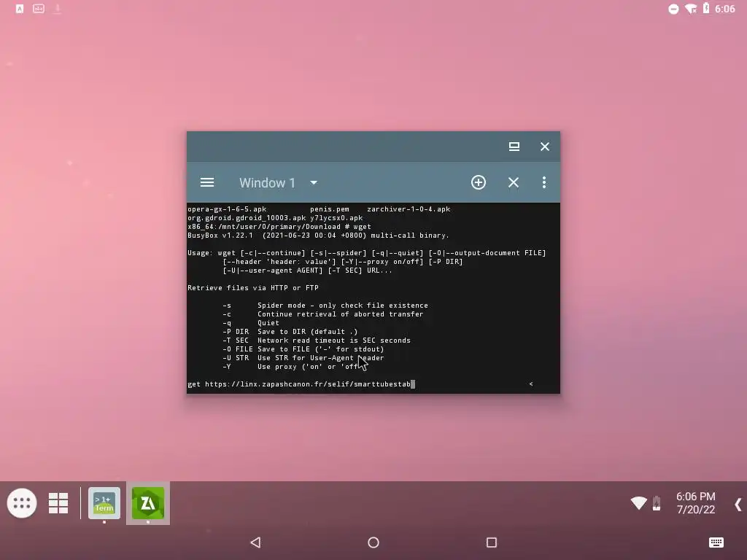The width and height of the screenshot is (747, 560).
Task: Tap the Recent apps square button
Action: click(x=492, y=542)
